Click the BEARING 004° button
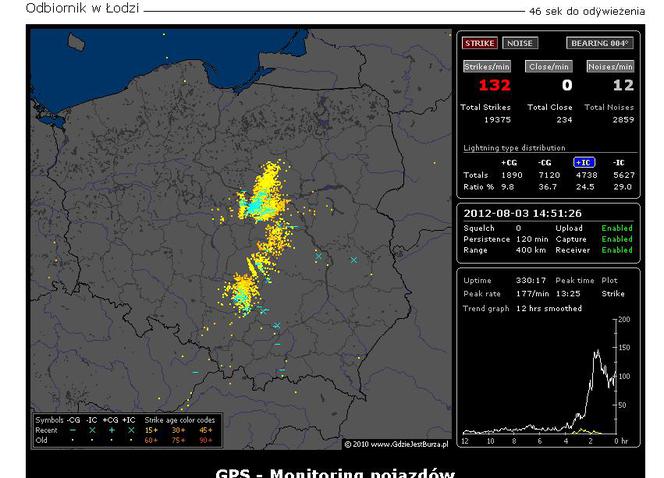The height and width of the screenshot is (478, 664). pos(600,43)
